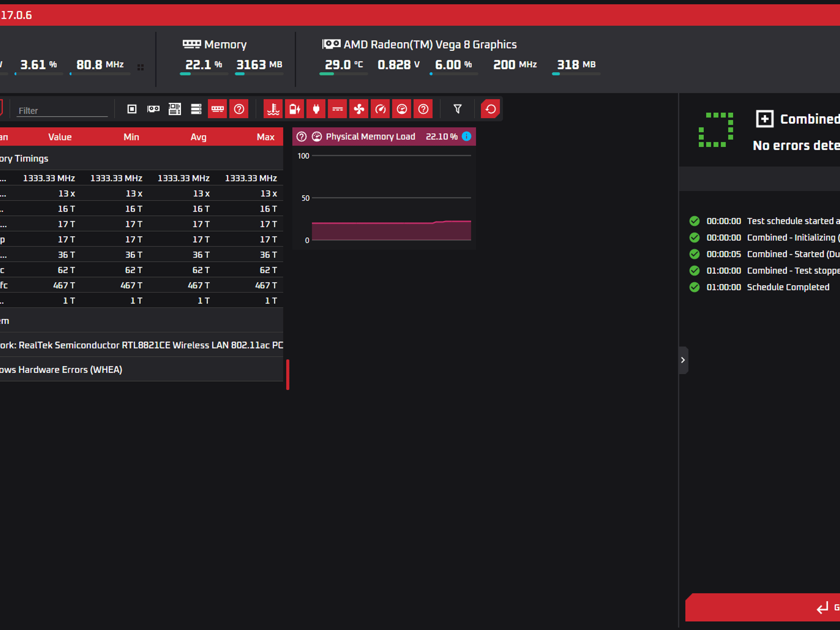Toggle current sensor type filter icon

[338, 109]
